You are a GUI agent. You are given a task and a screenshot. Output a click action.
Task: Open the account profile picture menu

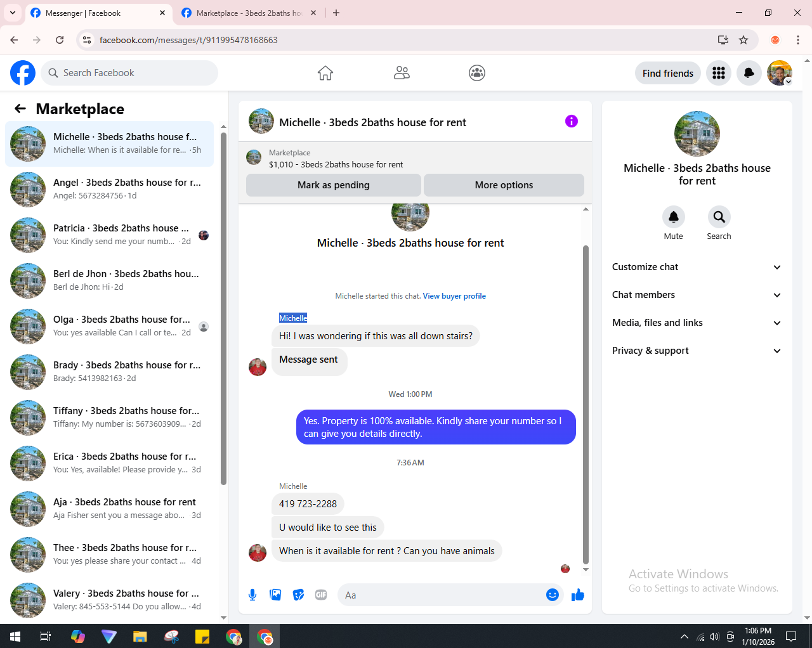[780, 73]
